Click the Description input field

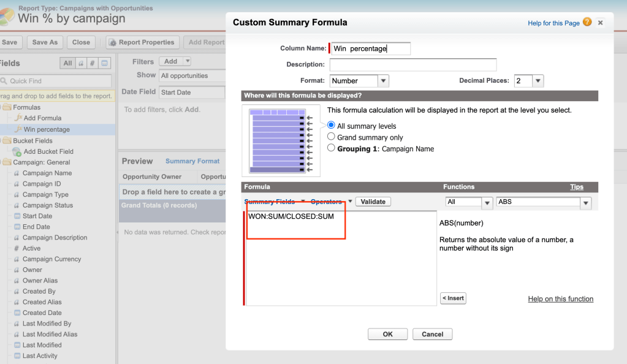pos(412,65)
